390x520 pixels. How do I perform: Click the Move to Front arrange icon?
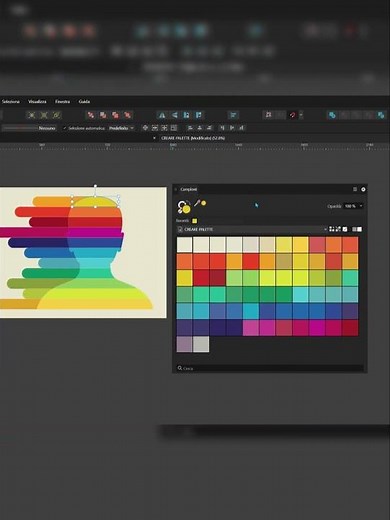(127, 115)
